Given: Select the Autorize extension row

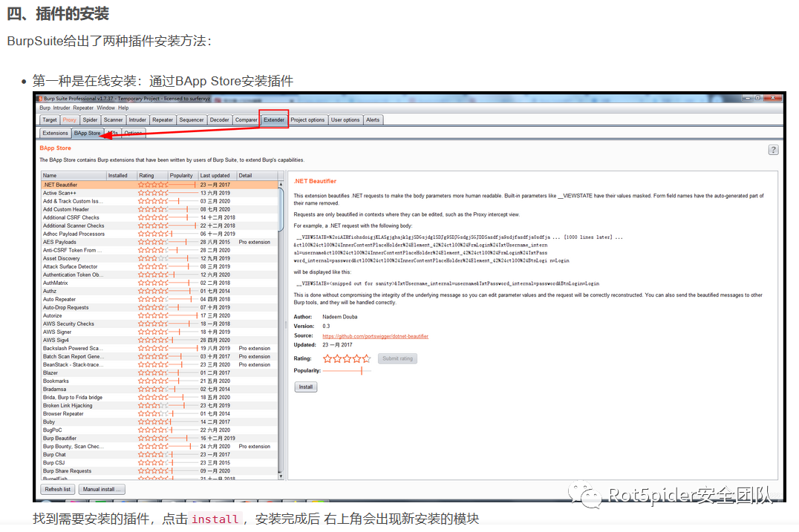Looking at the screenshot, I should 160,315.
